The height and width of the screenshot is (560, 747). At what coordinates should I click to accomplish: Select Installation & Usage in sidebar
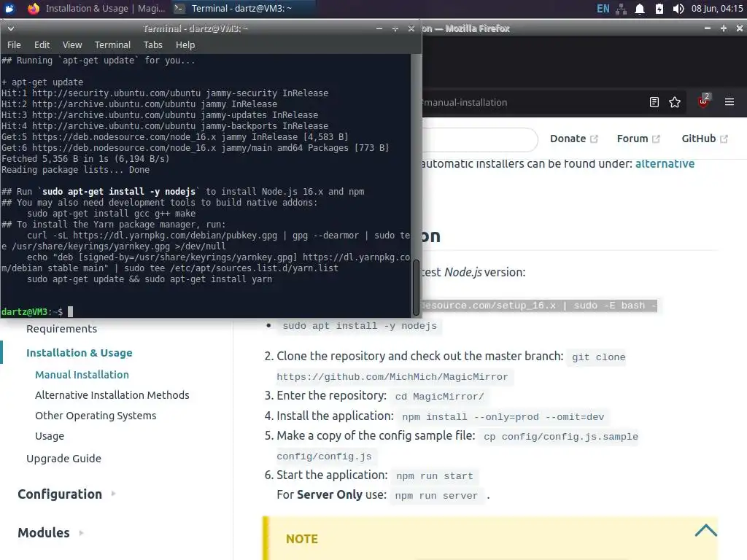(x=79, y=353)
